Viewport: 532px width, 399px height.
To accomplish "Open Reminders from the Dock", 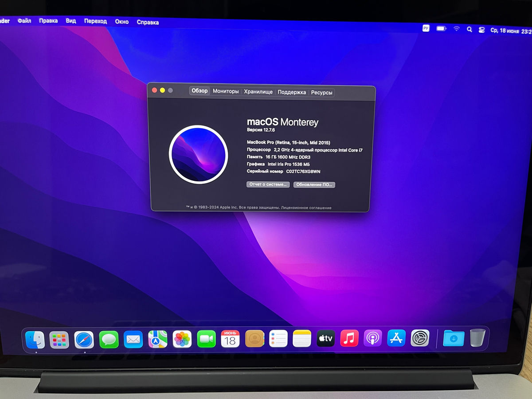I will (x=278, y=339).
